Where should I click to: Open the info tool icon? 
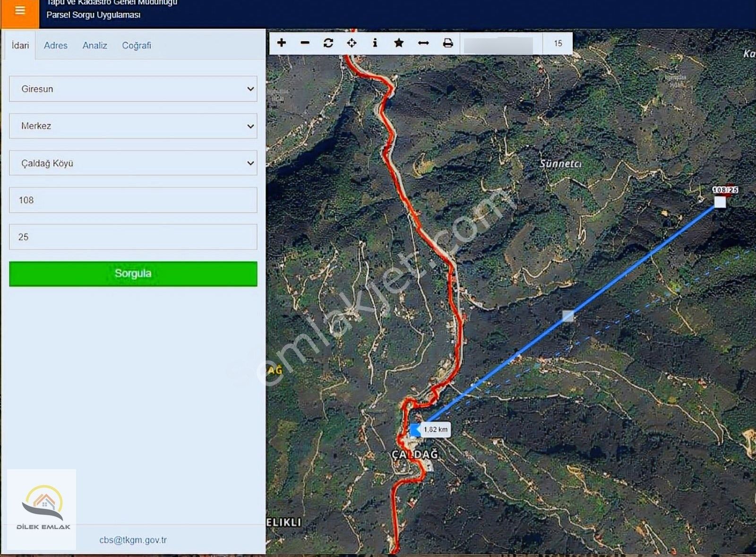pos(375,43)
